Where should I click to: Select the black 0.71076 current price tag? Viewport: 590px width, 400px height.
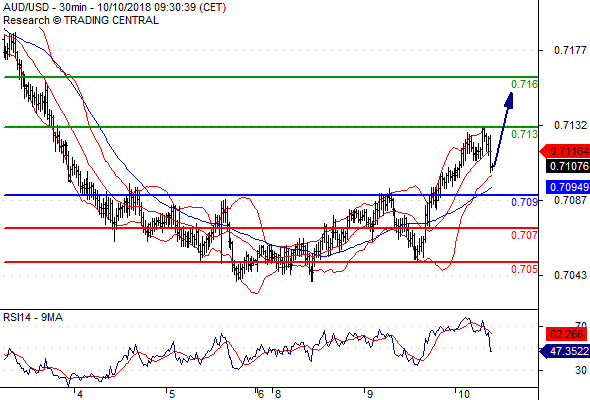point(567,166)
